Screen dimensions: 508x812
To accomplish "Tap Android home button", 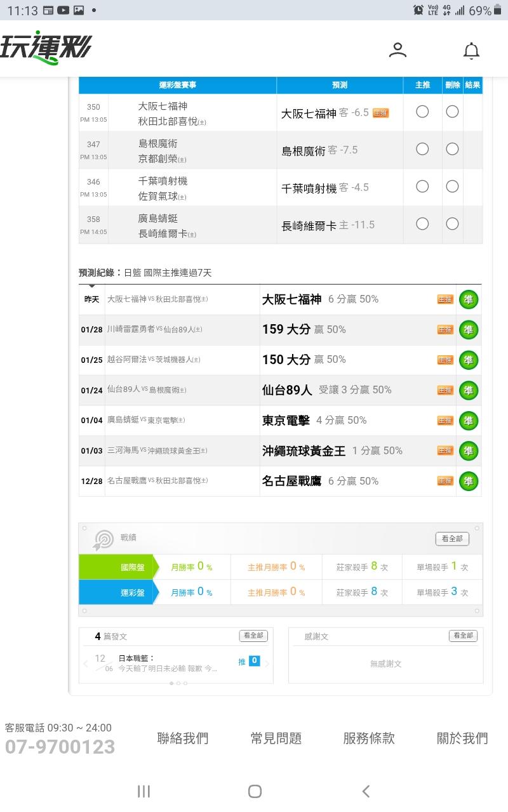I will point(255,791).
